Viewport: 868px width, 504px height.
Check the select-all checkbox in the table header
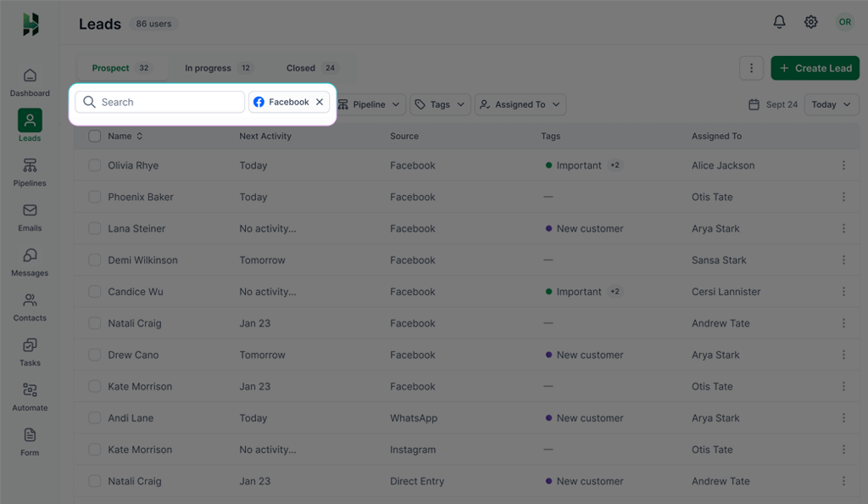[x=94, y=136]
